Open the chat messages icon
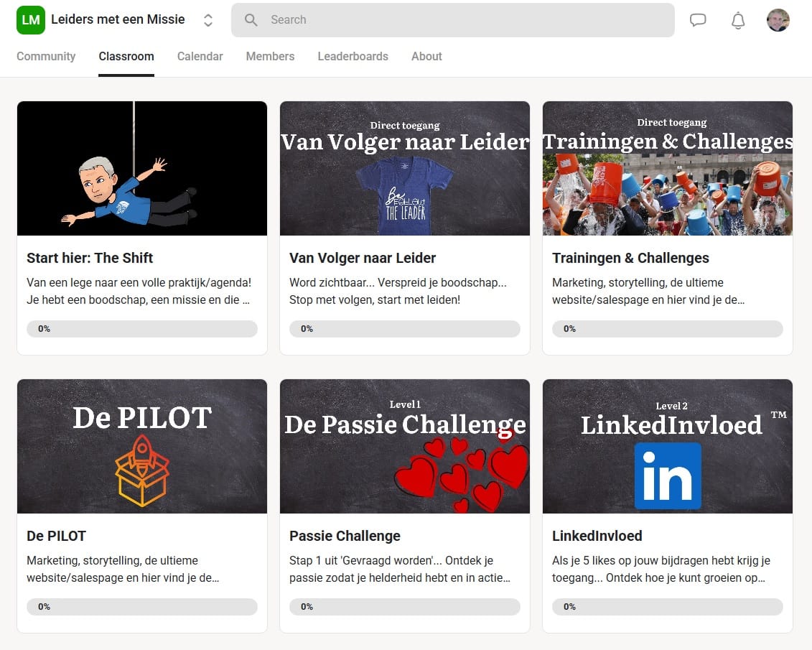 (698, 20)
